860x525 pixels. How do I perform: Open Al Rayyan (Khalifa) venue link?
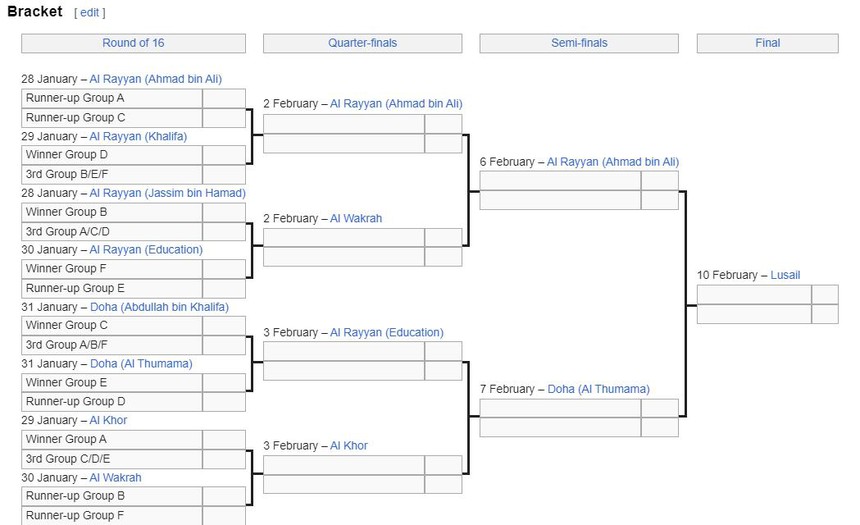click(x=138, y=136)
